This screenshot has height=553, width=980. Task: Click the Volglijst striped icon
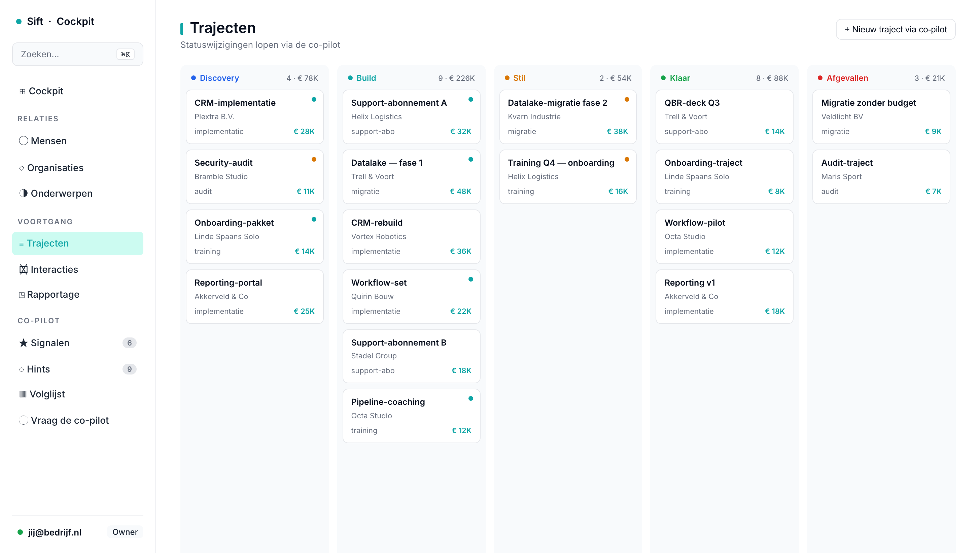pos(23,394)
